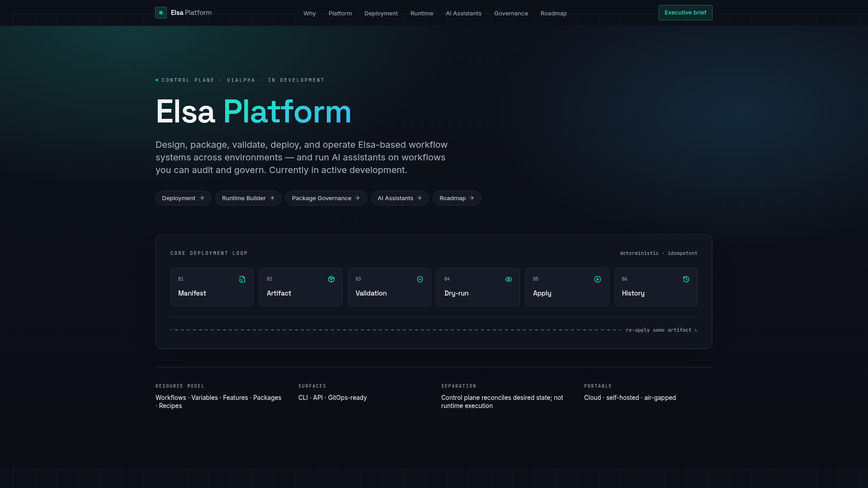Viewport: 868px width, 488px height.
Task: Click the arrow in the Runtime Builder pill
Action: [272, 198]
